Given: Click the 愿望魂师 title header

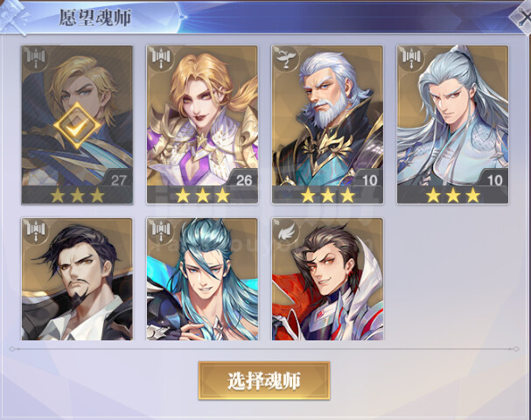Looking at the screenshot, I should click(x=95, y=17).
